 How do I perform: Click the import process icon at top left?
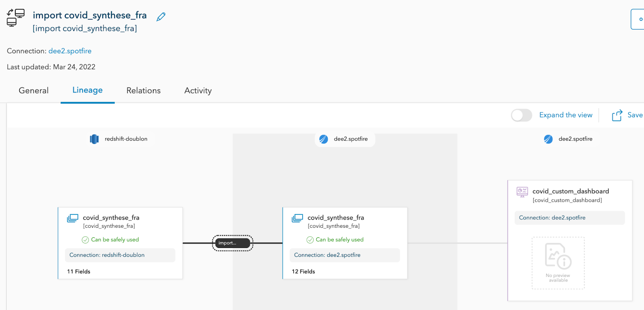tap(16, 18)
